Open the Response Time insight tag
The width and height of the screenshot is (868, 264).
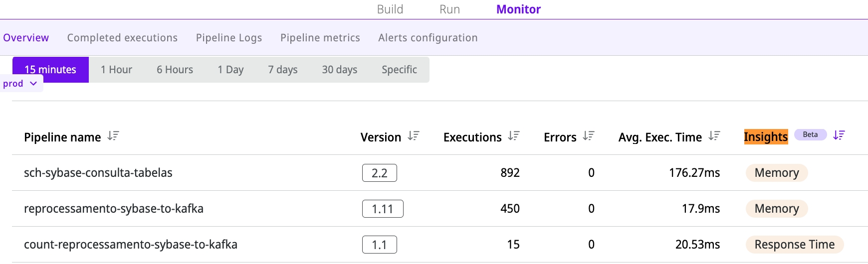[794, 245]
